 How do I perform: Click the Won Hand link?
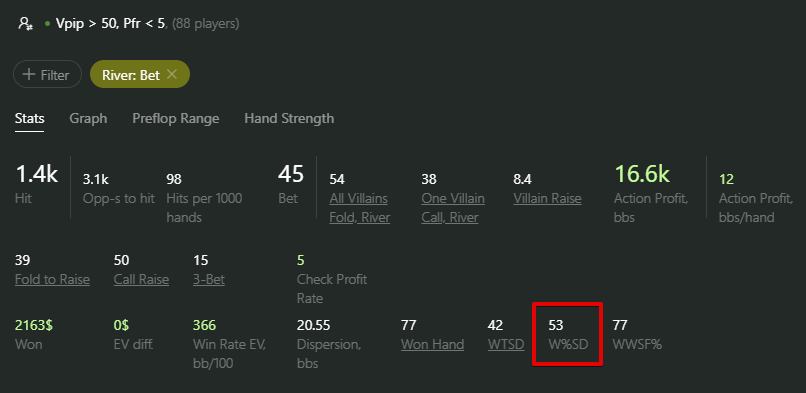click(x=432, y=344)
